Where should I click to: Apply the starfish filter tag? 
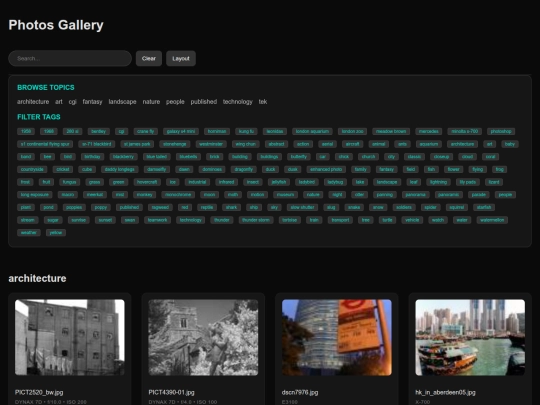tap(484, 207)
